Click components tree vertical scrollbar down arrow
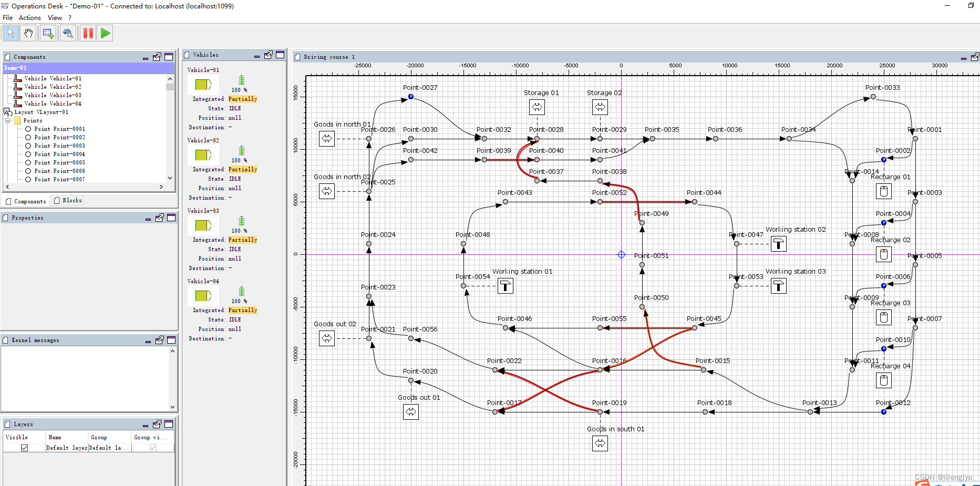Viewport: 980px width, 486px height. click(170, 178)
